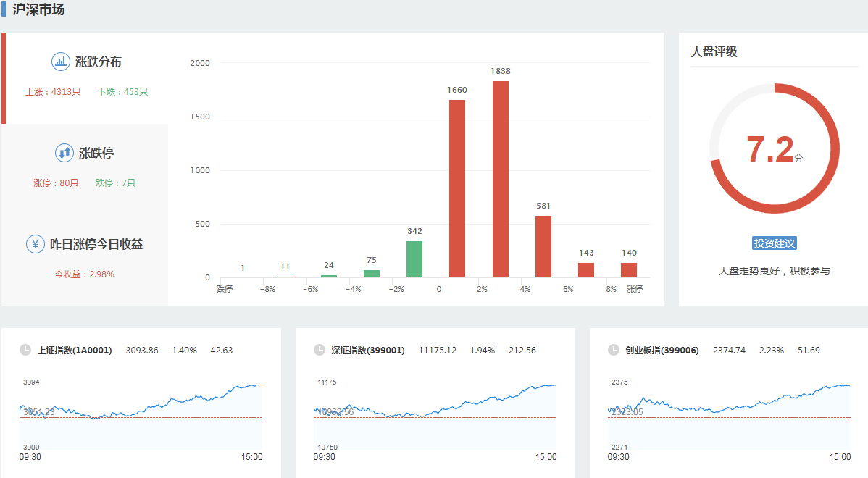
Task: Open the 昨日涨停今日收益 tab
Action: click(x=96, y=245)
